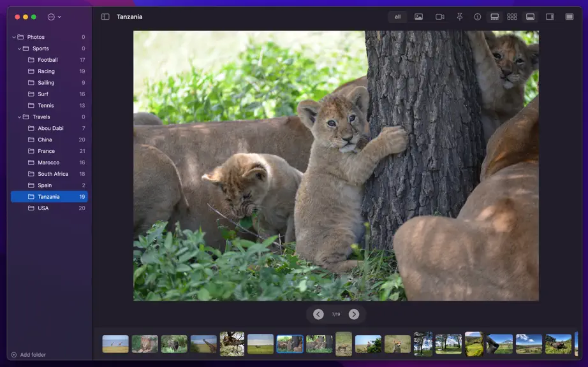Image resolution: width=588 pixels, height=367 pixels.
Task: Select the Abou Dabi folder
Action: [49, 129]
